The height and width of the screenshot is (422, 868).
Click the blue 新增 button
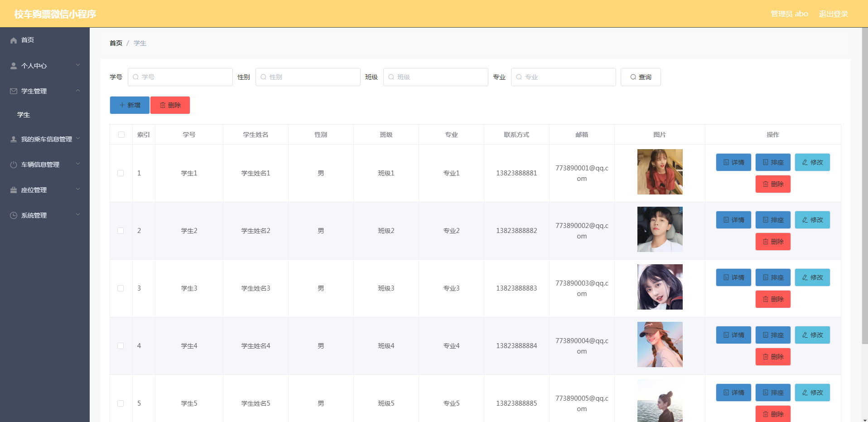(x=129, y=105)
